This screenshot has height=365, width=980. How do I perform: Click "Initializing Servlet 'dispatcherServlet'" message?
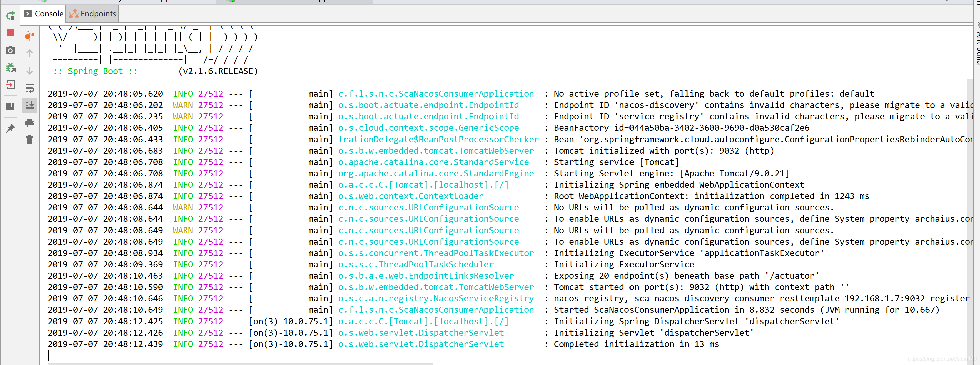[654, 333]
